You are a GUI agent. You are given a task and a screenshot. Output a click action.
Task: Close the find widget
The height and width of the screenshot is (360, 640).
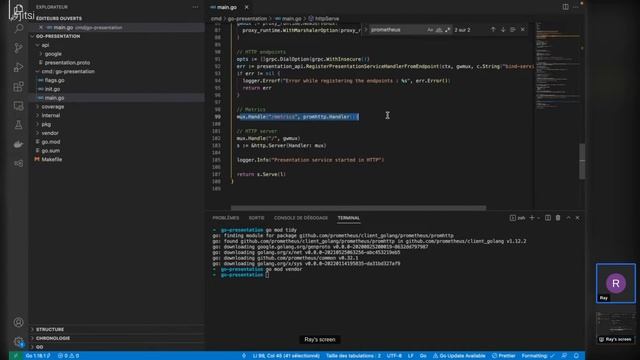click(x=523, y=30)
